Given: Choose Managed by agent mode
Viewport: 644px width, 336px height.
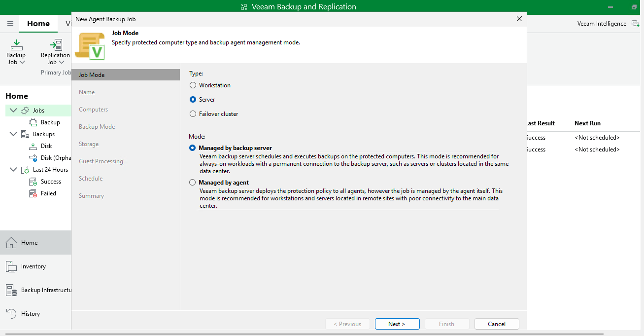Looking at the screenshot, I should [193, 183].
